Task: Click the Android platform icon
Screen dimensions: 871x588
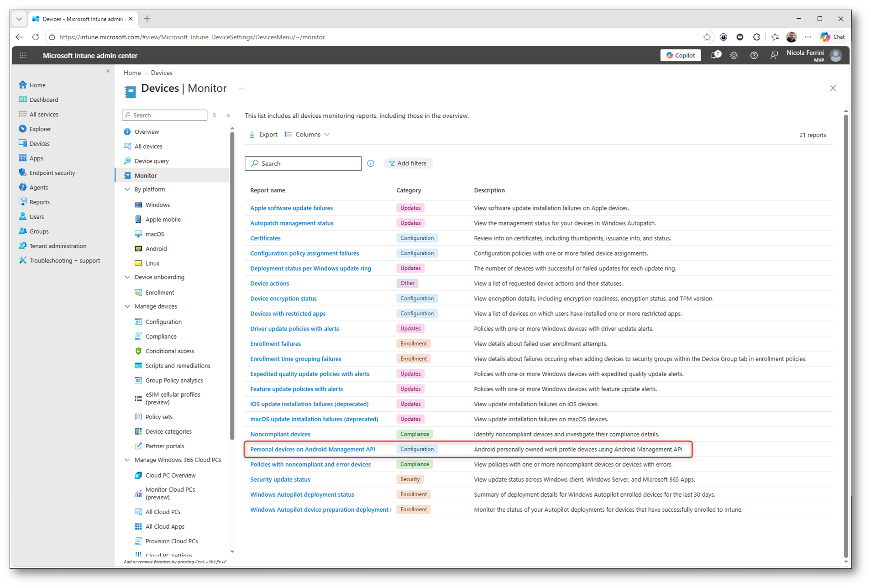Action: (x=138, y=249)
